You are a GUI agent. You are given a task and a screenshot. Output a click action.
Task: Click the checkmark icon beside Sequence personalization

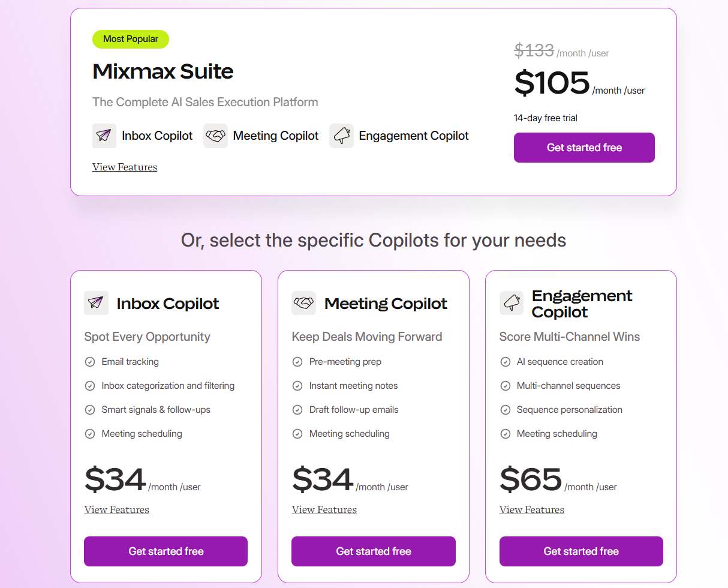[505, 409]
